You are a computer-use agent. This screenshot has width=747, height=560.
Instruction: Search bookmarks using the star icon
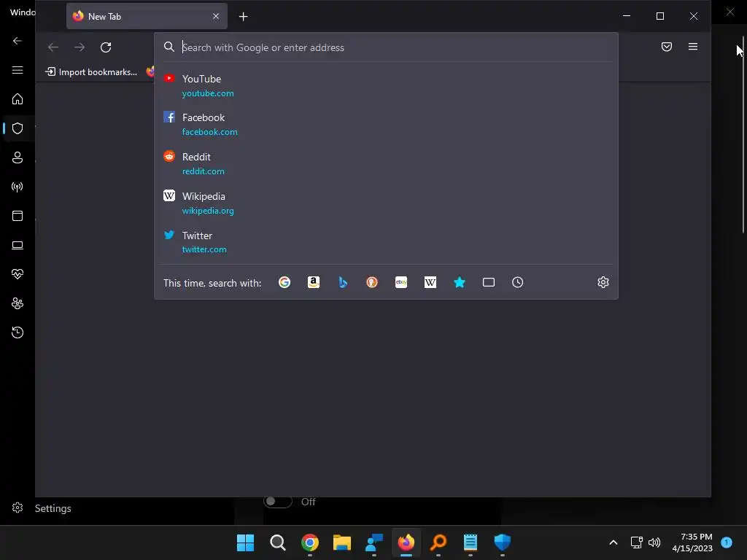tap(460, 282)
